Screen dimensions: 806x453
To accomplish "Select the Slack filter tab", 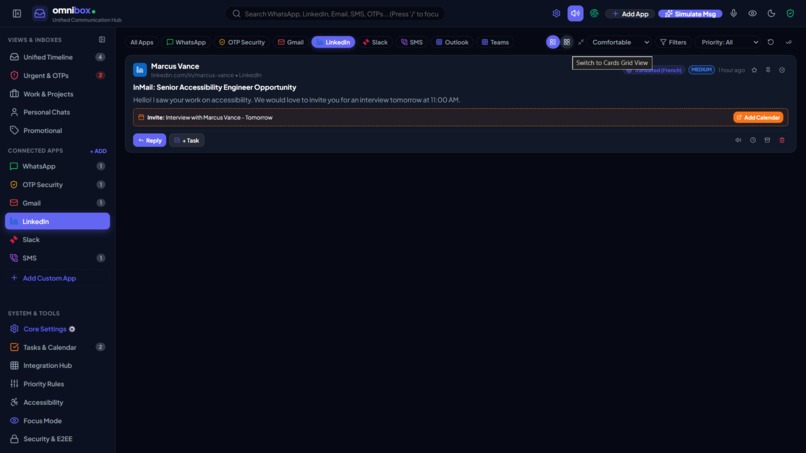I will point(375,42).
